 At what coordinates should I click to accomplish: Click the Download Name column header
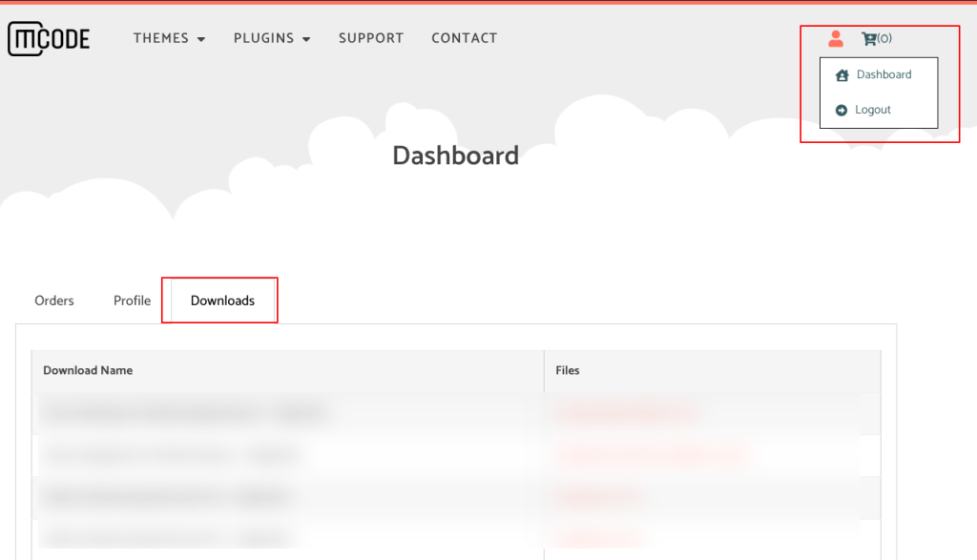coord(88,370)
